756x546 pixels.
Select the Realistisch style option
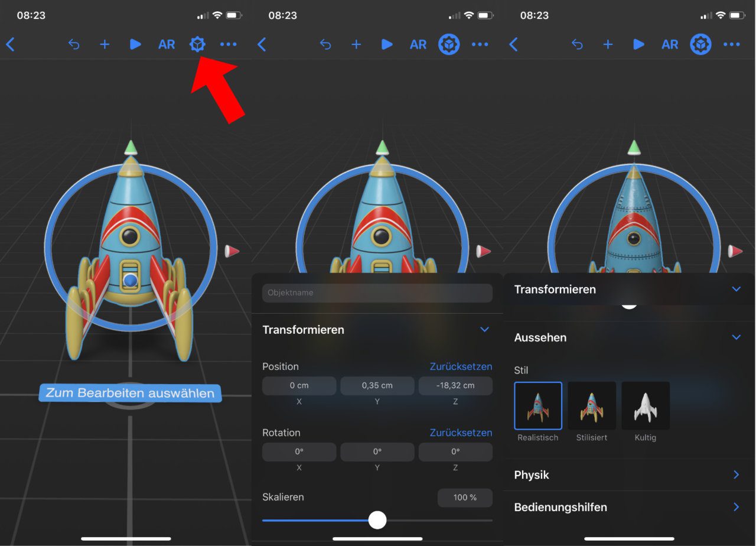(x=538, y=405)
